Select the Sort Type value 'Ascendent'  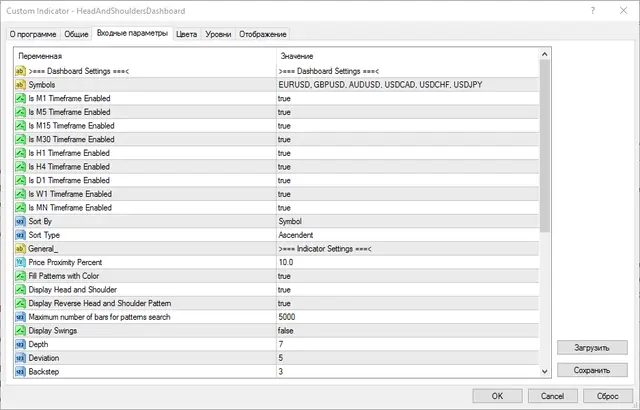coord(296,235)
